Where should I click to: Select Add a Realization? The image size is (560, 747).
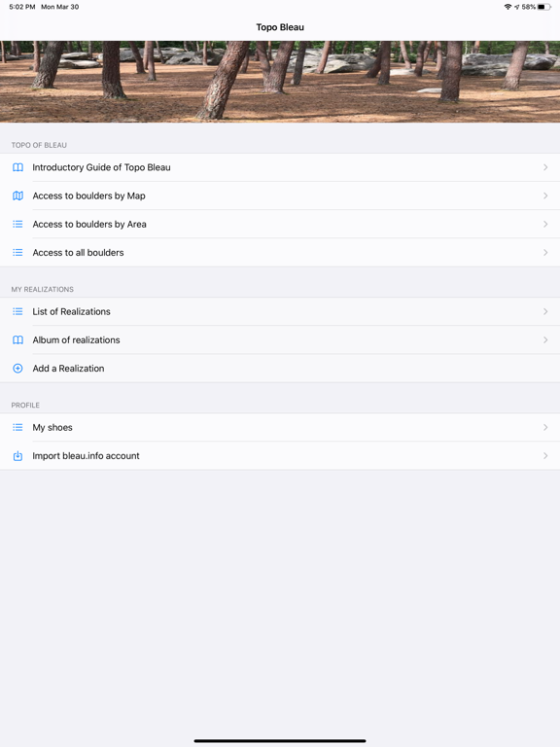click(280, 369)
